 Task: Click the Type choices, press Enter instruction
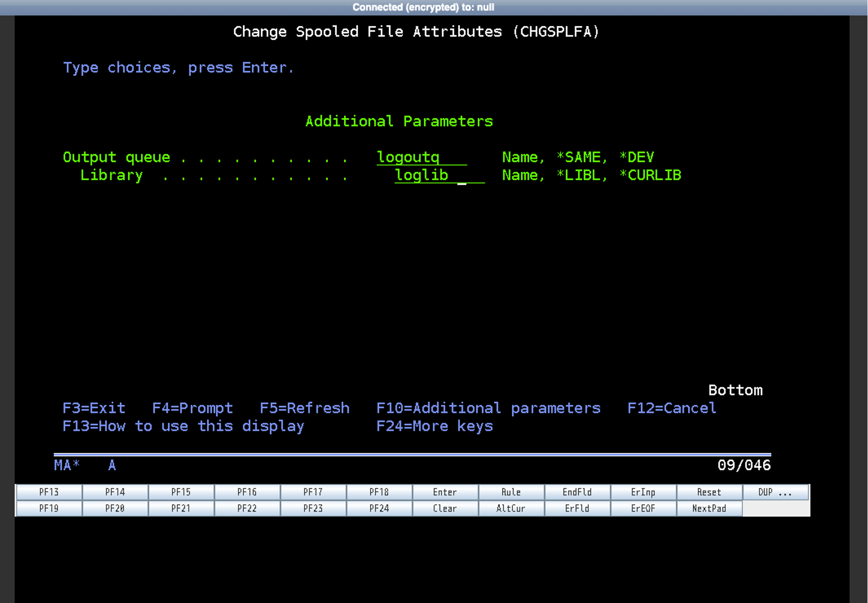(x=178, y=68)
